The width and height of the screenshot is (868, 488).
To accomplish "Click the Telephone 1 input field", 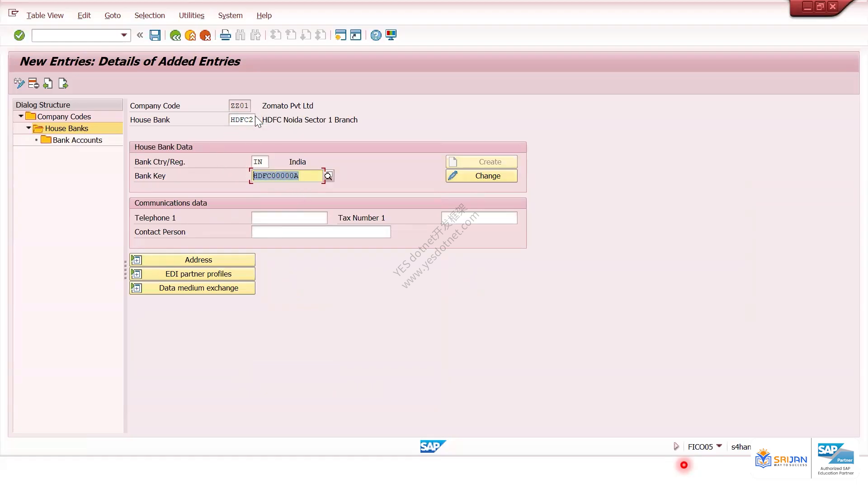I will click(x=289, y=218).
